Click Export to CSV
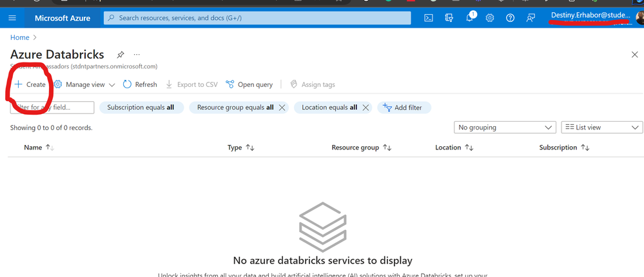The height and width of the screenshot is (277, 644). (x=192, y=84)
